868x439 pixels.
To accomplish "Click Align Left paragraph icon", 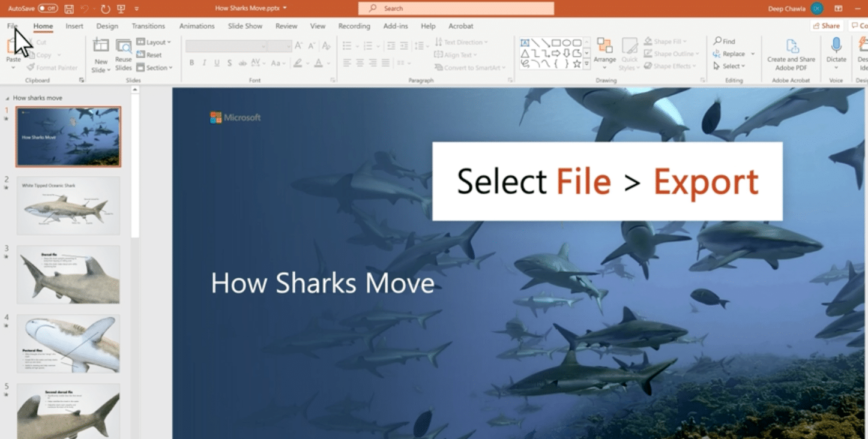I will (x=347, y=63).
